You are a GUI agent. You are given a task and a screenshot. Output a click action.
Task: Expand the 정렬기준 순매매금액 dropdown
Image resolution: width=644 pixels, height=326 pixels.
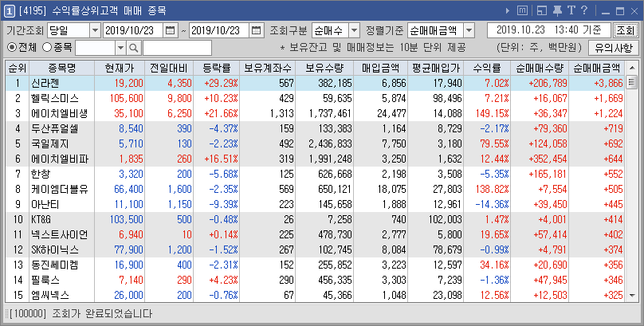pyautogui.click(x=473, y=30)
